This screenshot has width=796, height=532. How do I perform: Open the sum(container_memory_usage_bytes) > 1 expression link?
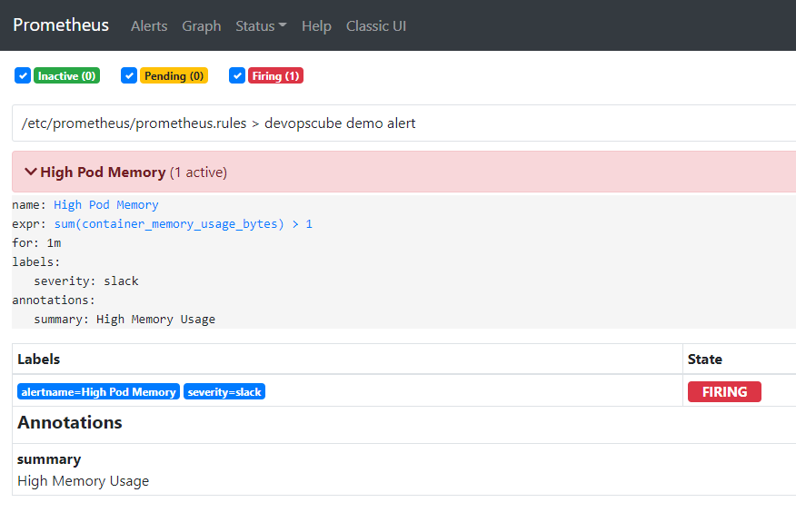tap(184, 224)
